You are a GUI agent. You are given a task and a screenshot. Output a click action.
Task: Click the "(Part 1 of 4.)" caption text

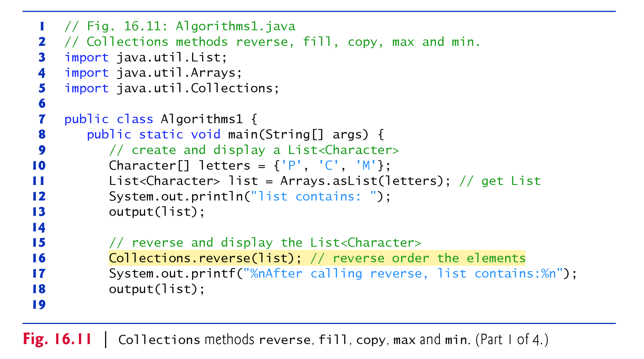pyautogui.click(x=512, y=340)
